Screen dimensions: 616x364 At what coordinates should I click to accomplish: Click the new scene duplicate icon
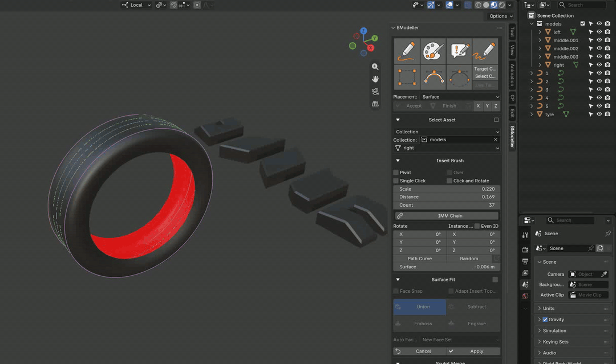pyautogui.click(x=600, y=248)
